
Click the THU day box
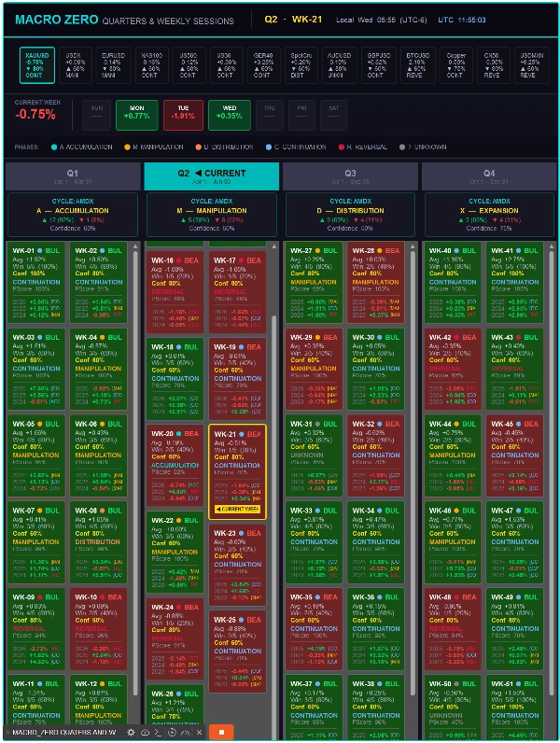[x=270, y=115]
